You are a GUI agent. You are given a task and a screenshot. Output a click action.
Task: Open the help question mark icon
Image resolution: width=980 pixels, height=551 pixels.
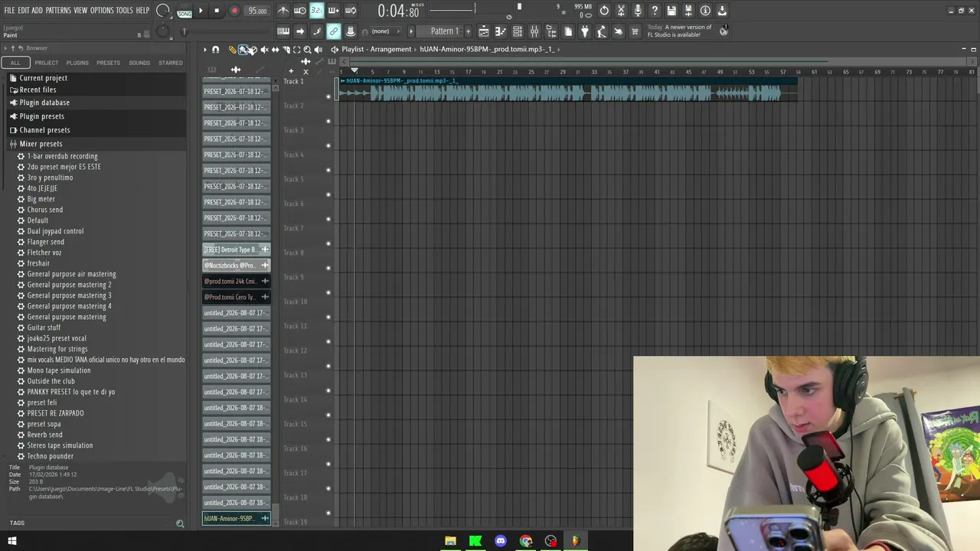tap(655, 11)
